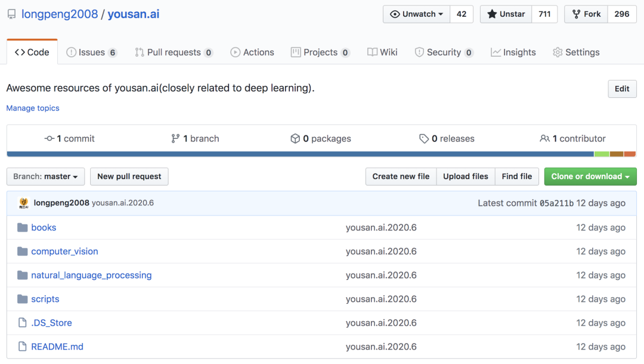
Task: Switch to the Pull requests tab
Action: click(x=174, y=52)
